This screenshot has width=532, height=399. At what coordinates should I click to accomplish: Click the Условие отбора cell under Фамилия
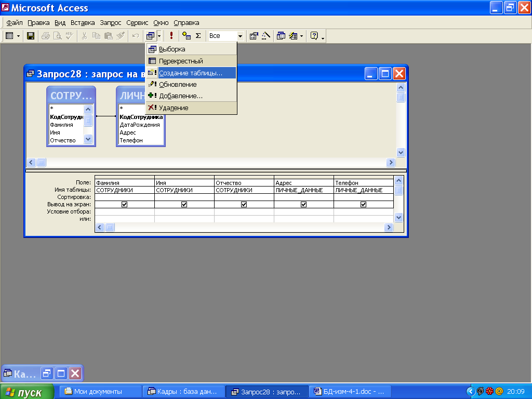click(125, 212)
